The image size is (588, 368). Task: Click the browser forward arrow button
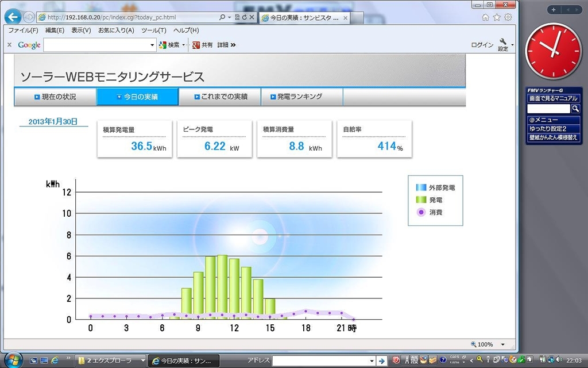pyautogui.click(x=29, y=17)
